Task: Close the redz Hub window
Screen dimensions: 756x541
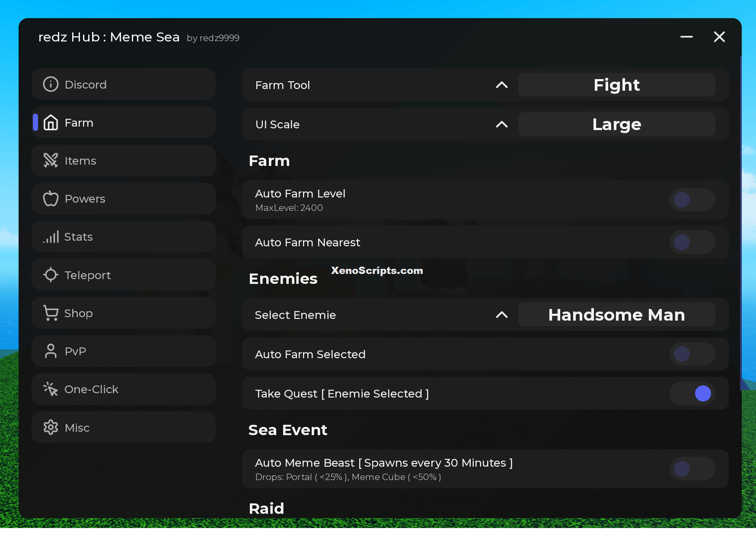Action: (x=719, y=37)
